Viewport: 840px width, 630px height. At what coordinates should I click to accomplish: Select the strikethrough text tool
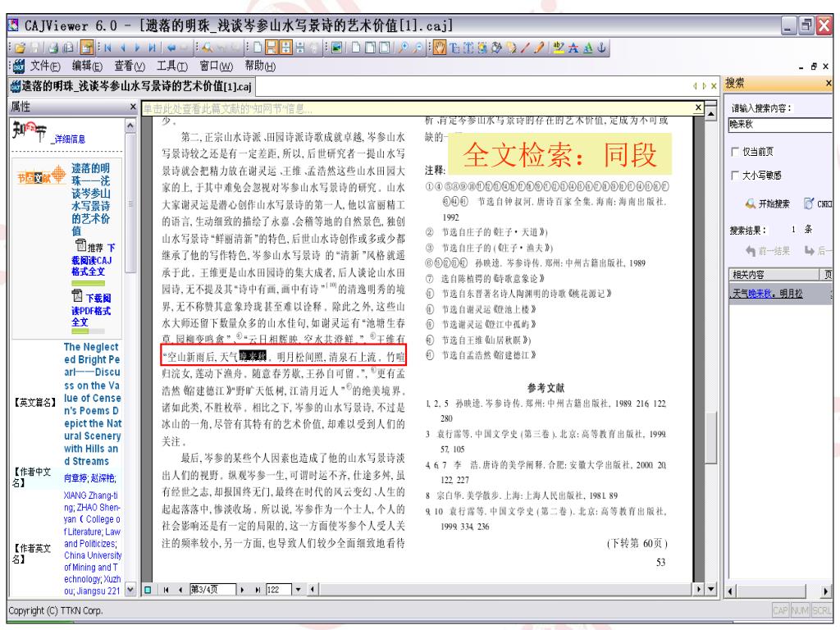[573, 48]
